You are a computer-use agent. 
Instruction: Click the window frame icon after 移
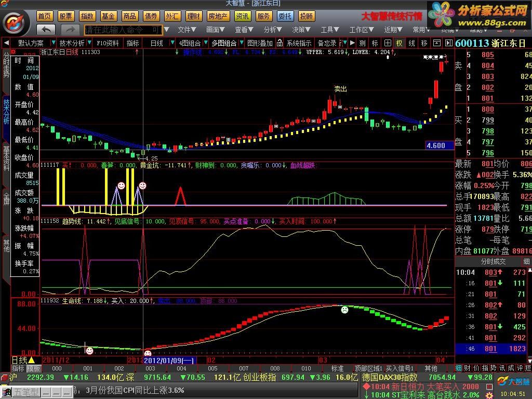pos(436,43)
